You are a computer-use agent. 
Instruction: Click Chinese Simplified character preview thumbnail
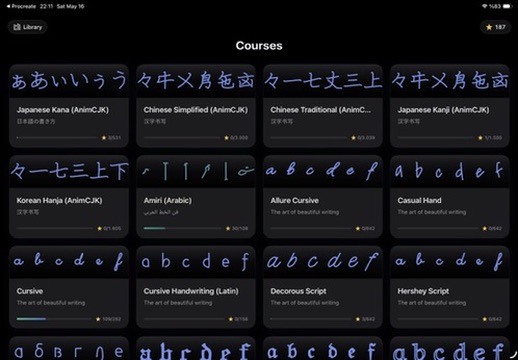point(196,81)
